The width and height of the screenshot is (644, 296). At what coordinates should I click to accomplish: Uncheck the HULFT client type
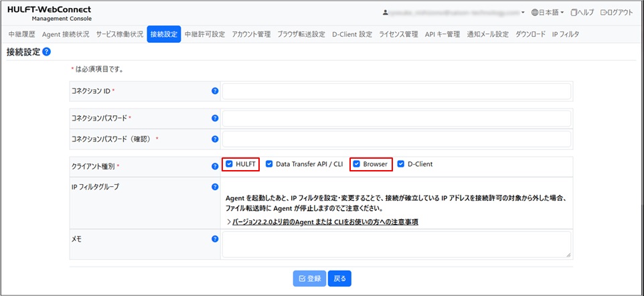(x=229, y=164)
